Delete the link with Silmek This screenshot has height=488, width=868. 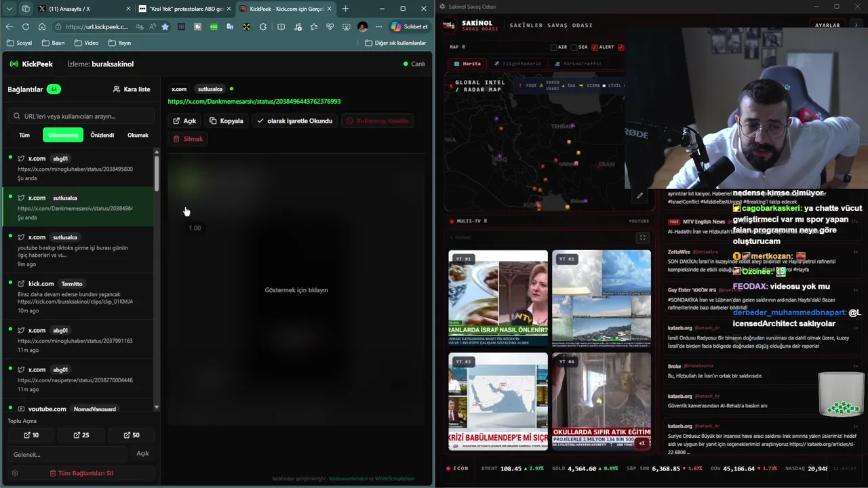click(188, 138)
